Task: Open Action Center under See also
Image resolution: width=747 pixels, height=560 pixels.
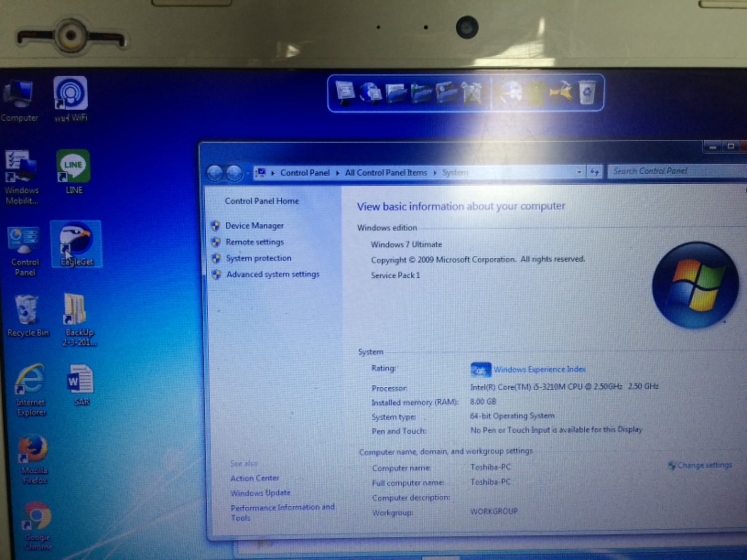Action: click(254, 478)
